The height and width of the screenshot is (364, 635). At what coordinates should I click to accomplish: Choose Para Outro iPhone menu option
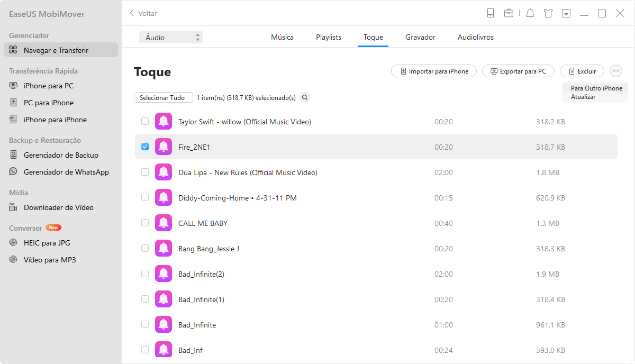[596, 88]
